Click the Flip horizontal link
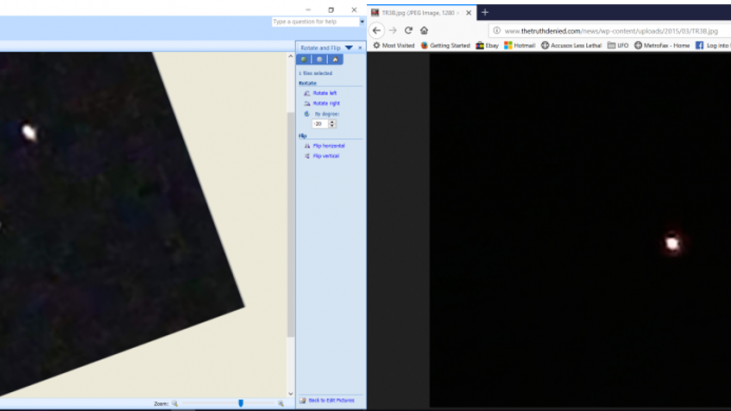 pyautogui.click(x=329, y=146)
